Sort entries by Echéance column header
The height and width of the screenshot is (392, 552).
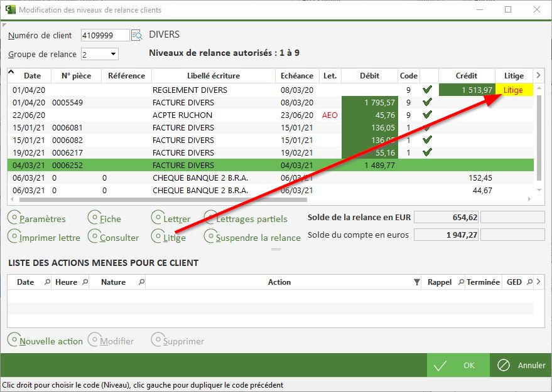tap(296, 76)
